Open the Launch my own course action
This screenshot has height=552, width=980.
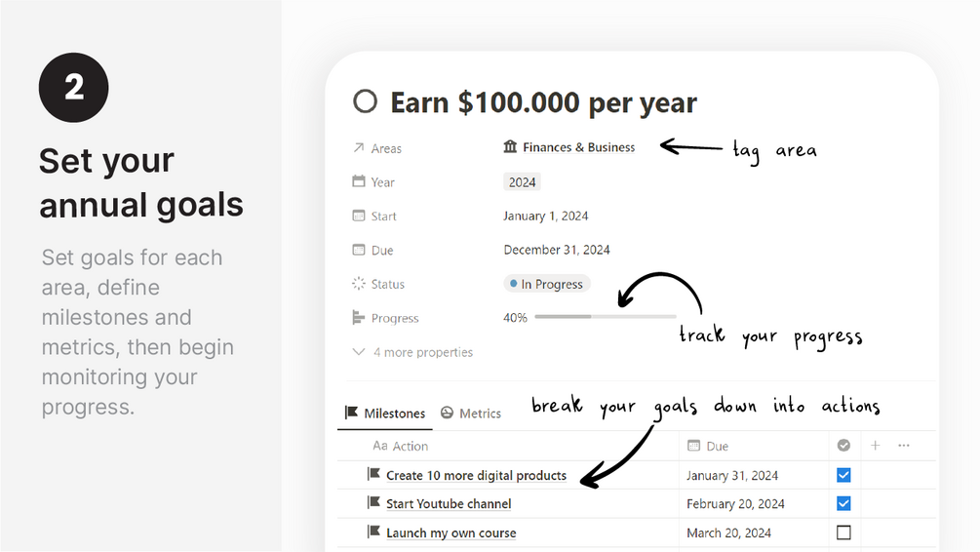(x=451, y=532)
